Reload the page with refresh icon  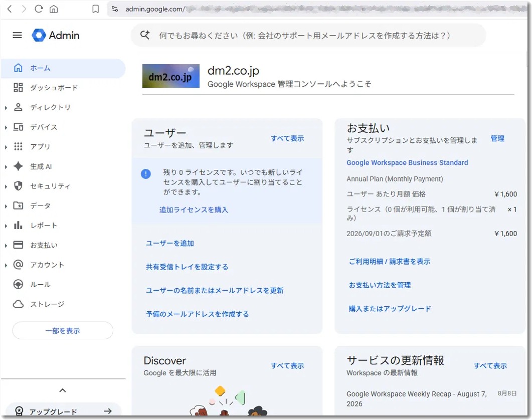39,9
